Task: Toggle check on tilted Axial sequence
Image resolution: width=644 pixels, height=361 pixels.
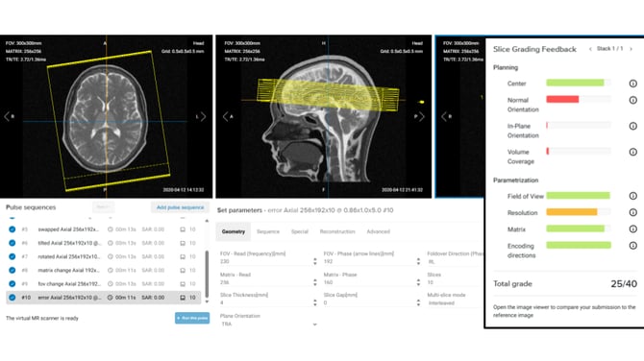Action: coord(12,243)
